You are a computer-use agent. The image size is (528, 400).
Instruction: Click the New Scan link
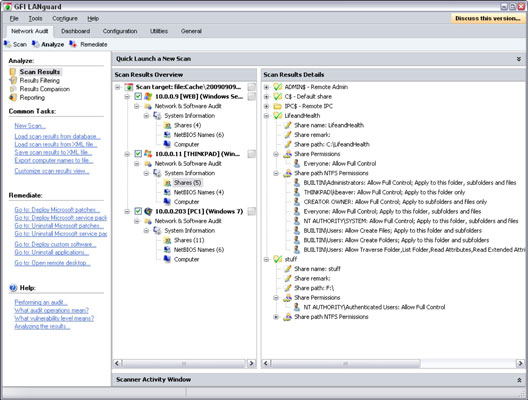30,126
